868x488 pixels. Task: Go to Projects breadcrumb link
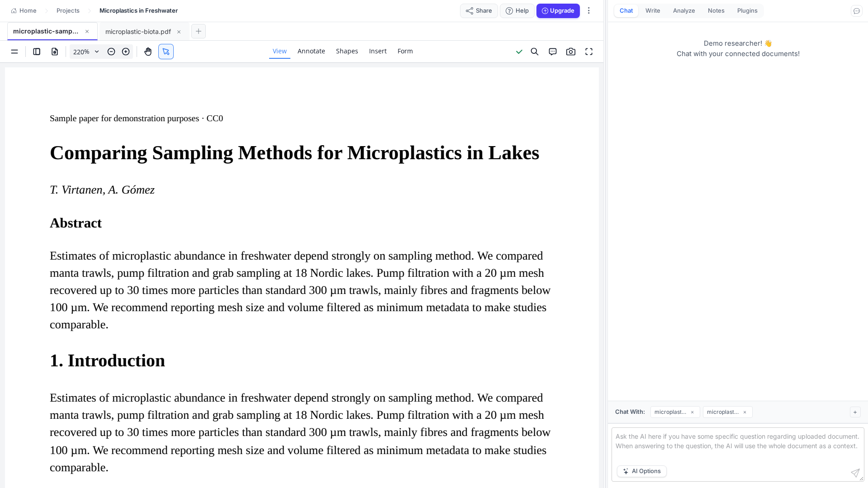68,11
